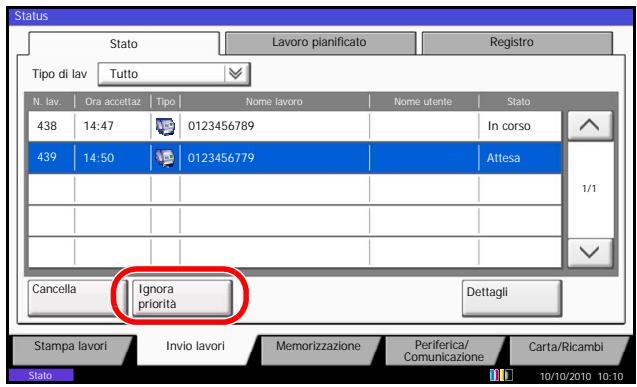Click accepted time 14:47
The width and height of the screenshot is (637, 387).
[98, 126]
